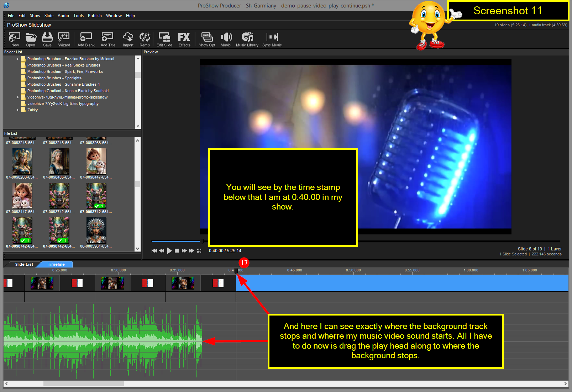Viewport: 572px width, 392px height.
Task: Select the selected blue video slide on timeline
Action: point(402,283)
